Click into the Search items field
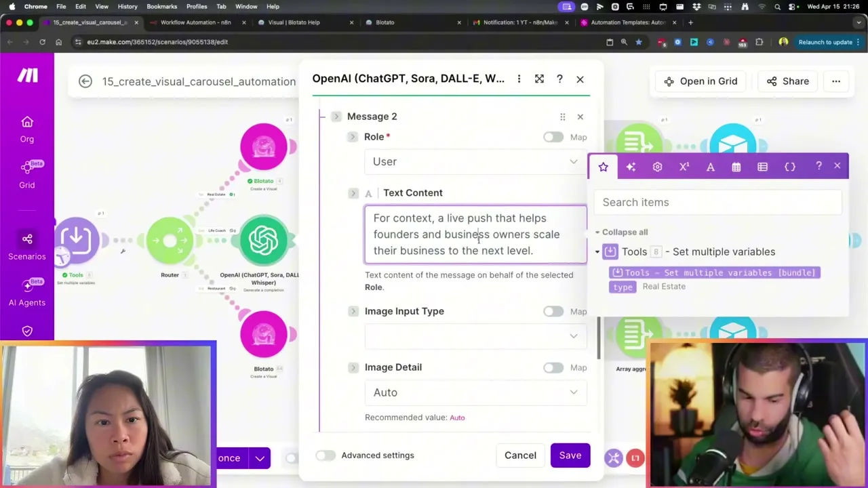 pos(717,203)
